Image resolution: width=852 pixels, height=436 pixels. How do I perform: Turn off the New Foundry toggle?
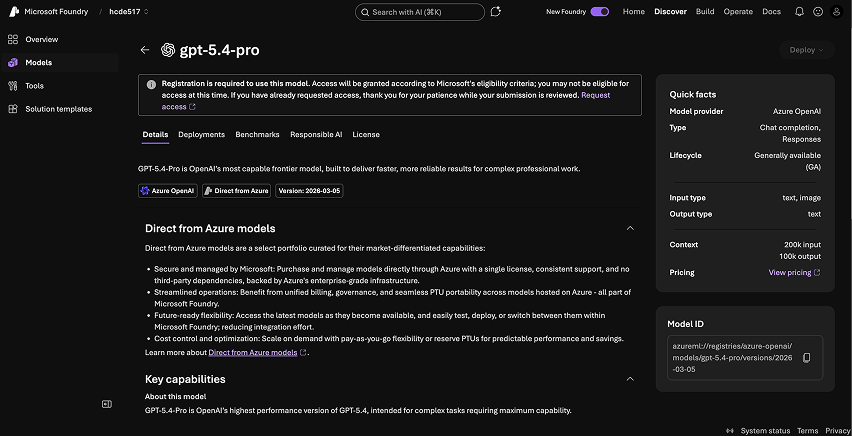point(599,12)
